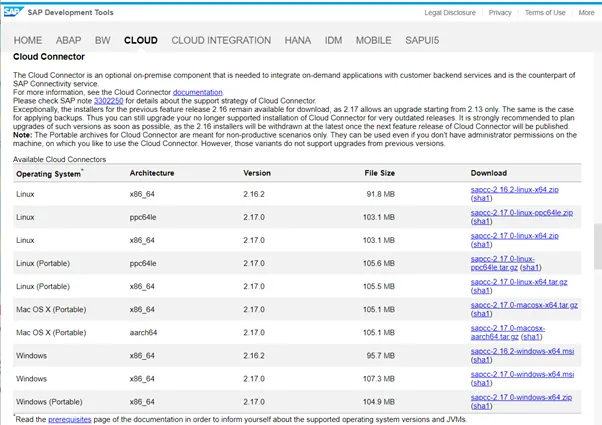Click the aarch64 architecture cell
Screen dimensions: 602x425
point(143,332)
